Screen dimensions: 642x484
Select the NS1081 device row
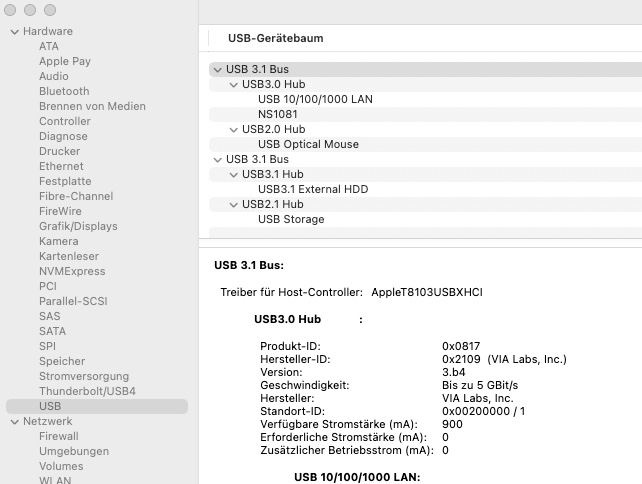coord(277,115)
